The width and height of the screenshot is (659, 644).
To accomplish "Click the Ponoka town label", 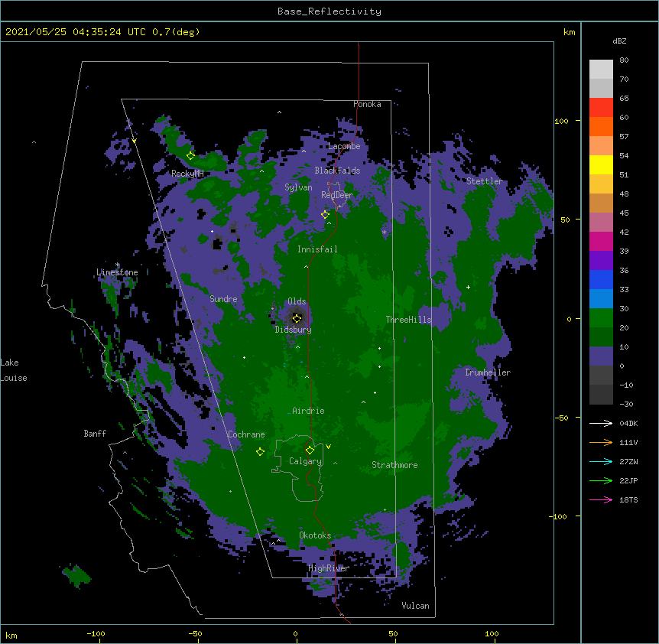I will (367, 104).
